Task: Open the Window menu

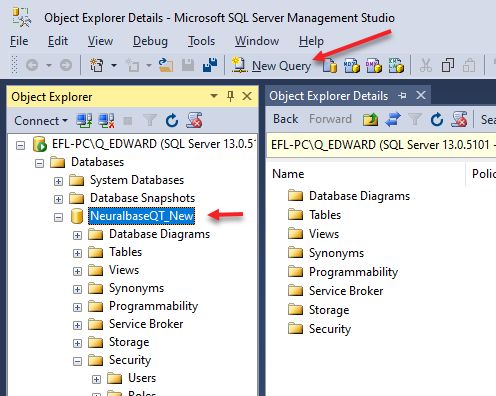Action: (257, 41)
